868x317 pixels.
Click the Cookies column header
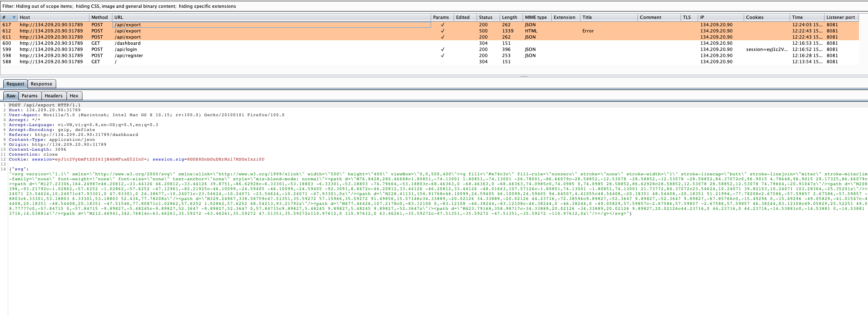coord(767,17)
